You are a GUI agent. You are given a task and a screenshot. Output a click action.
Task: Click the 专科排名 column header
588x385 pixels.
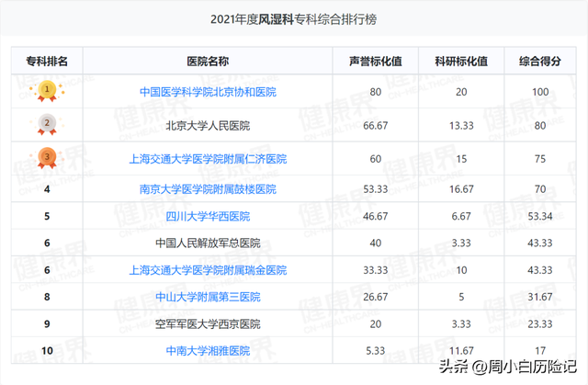point(47,62)
